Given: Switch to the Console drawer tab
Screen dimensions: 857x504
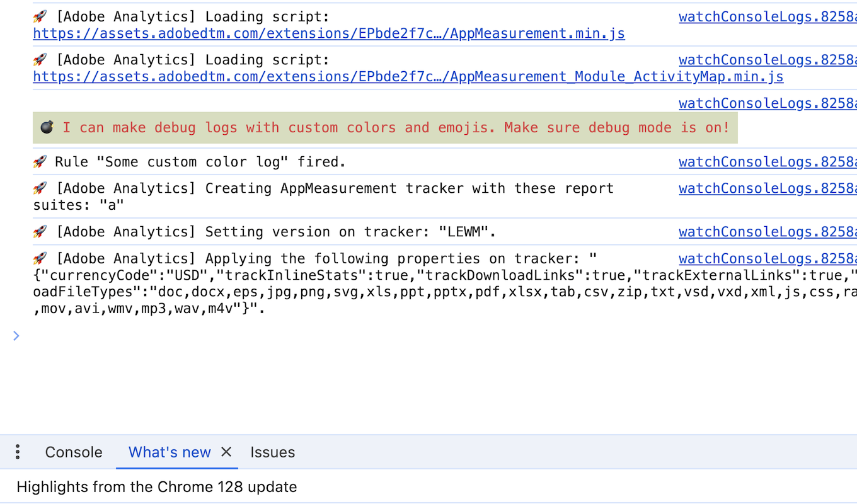Looking at the screenshot, I should pyautogui.click(x=74, y=452).
